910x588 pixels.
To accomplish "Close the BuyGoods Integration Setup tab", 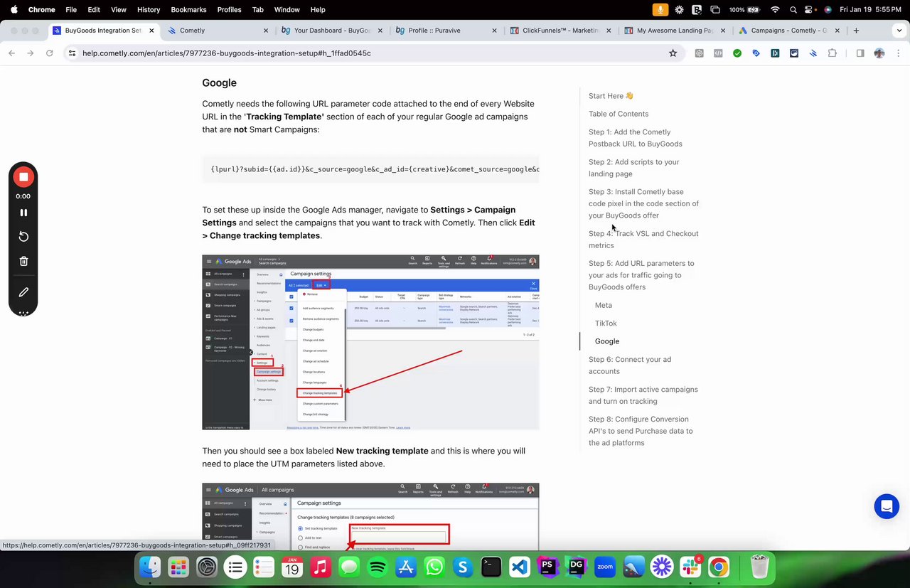I will tap(151, 31).
